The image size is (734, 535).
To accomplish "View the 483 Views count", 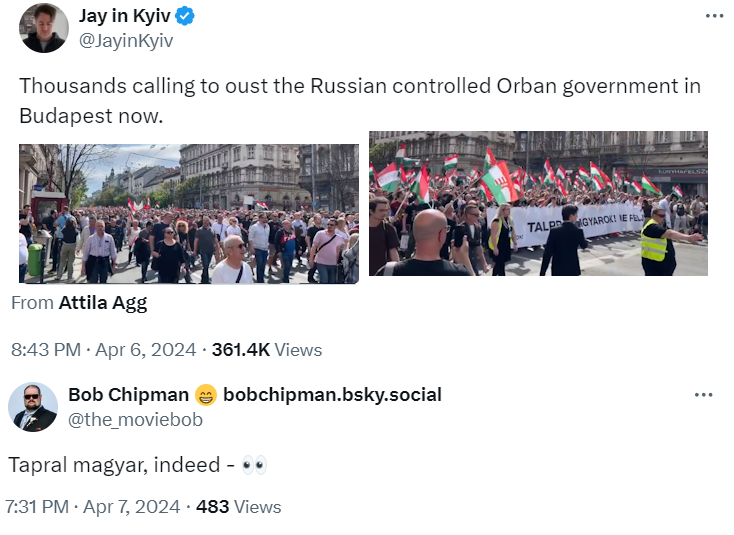I will pyautogui.click(x=238, y=507).
